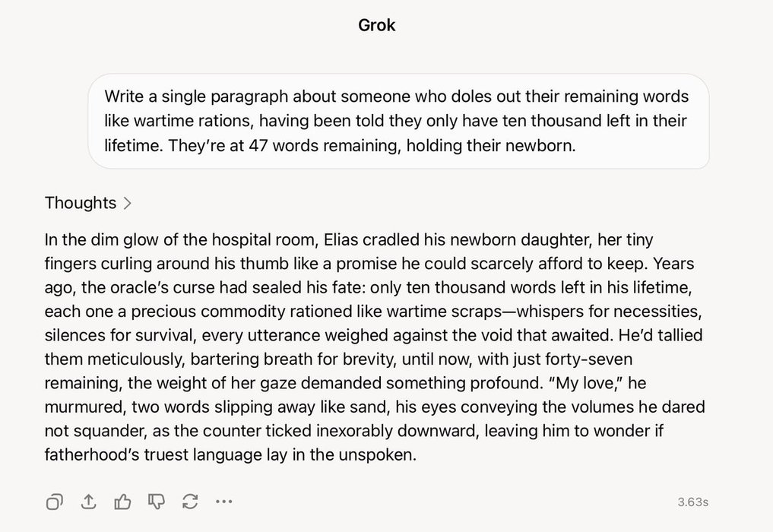Screen dimensions: 773x532
Task: Like the response with thumbs up
Action: 122,502
